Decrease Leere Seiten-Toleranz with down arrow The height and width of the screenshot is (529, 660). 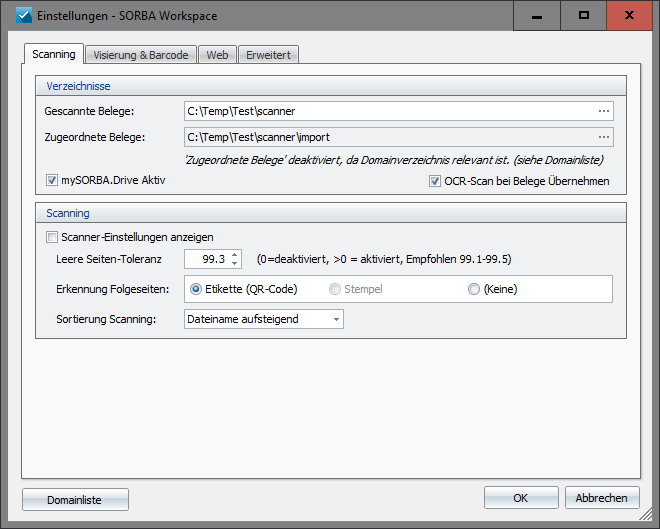235,264
